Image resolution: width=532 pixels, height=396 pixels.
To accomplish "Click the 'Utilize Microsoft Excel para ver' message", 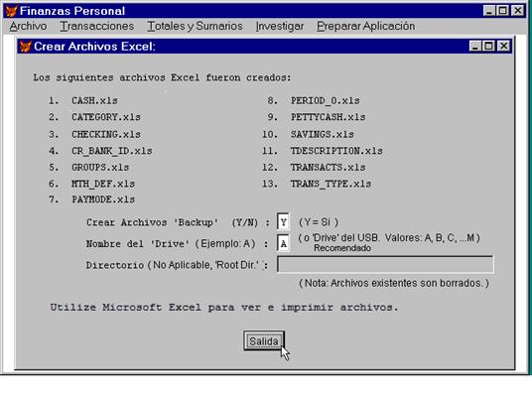I will pyautogui.click(x=224, y=307).
